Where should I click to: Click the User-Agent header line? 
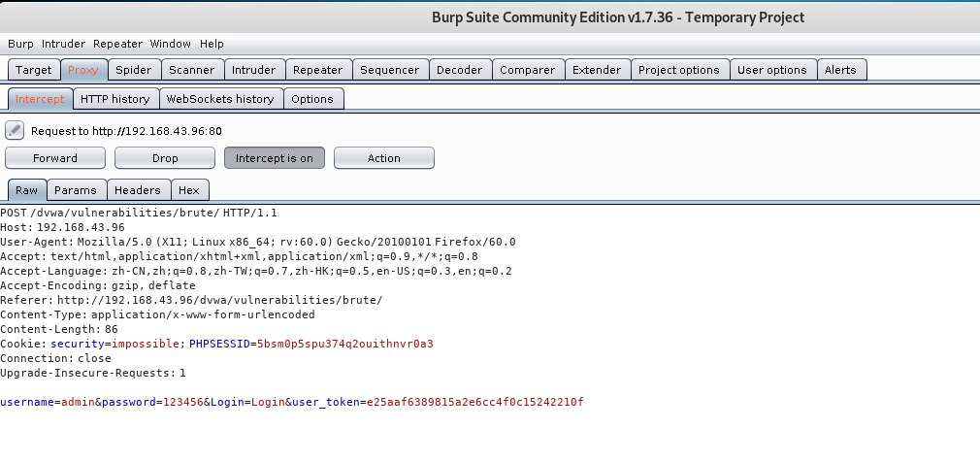click(x=258, y=242)
